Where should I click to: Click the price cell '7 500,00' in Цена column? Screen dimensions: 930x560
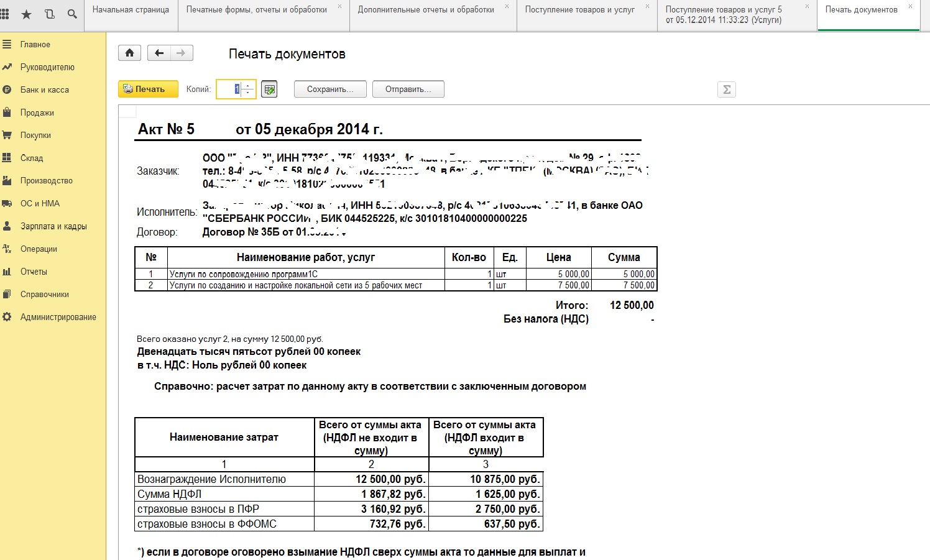(558, 285)
